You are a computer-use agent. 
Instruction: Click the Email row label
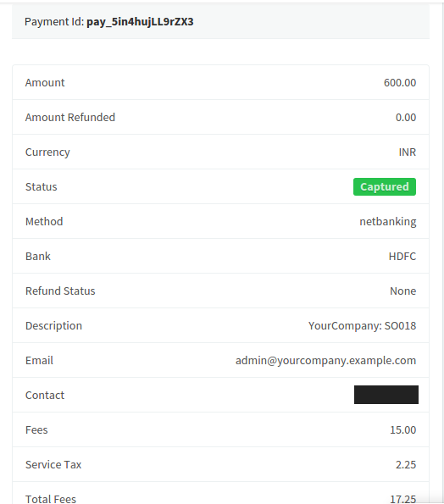(39, 360)
